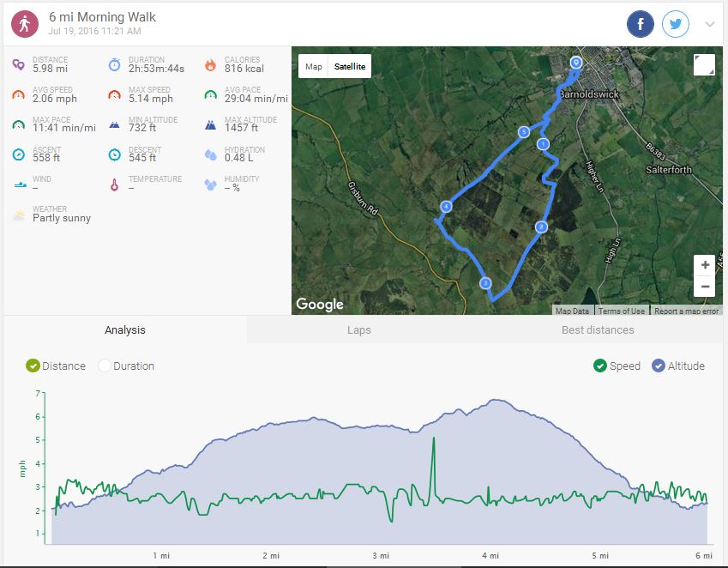Open the Terms of Use link
The width and height of the screenshot is (728, 568).
point(622,311)
